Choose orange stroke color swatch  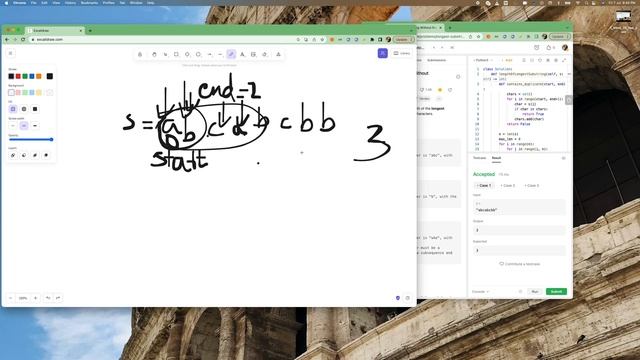click(39, 76)
